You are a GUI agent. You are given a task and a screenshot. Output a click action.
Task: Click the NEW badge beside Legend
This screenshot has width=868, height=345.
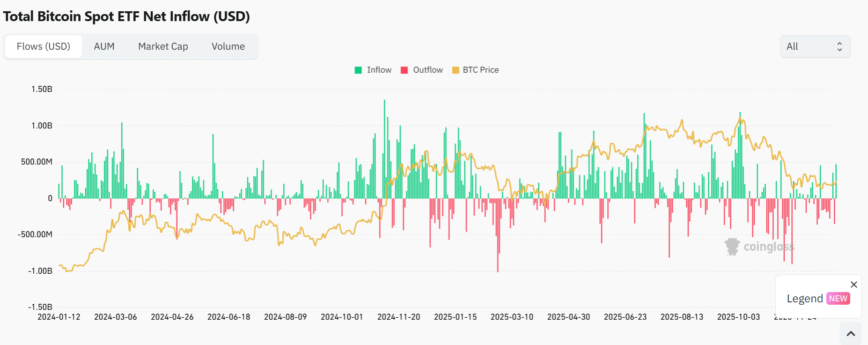pyautogui.click(x=838, y=299)
